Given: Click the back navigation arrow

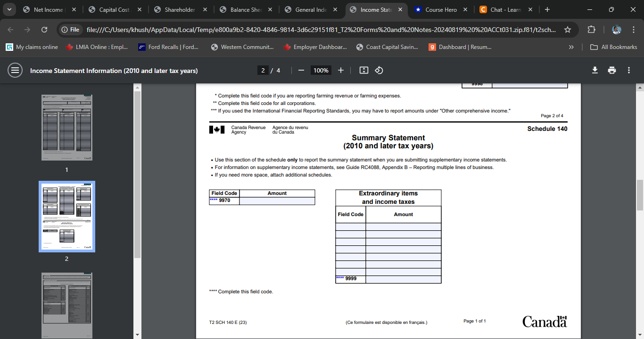Looking at the screenshot, I should coord(10,29).
